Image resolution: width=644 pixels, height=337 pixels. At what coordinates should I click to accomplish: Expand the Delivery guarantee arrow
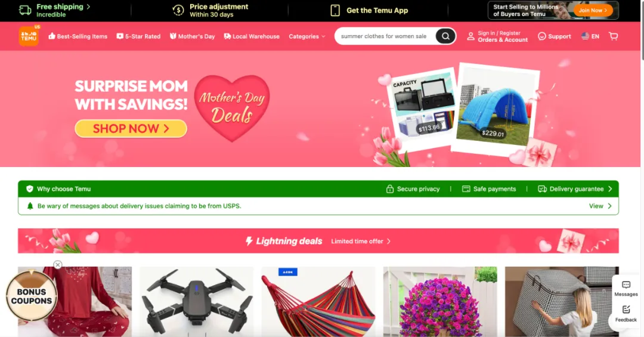click(610, 188)
